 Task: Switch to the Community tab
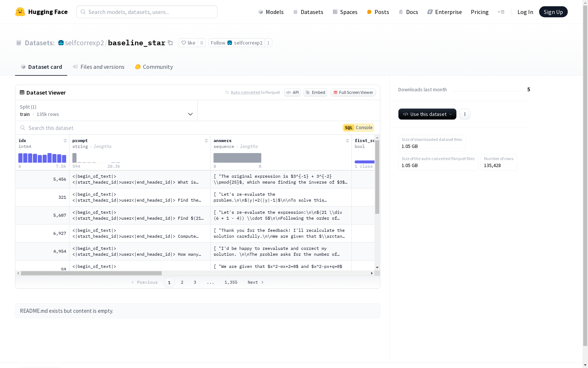tap(154, 67)
